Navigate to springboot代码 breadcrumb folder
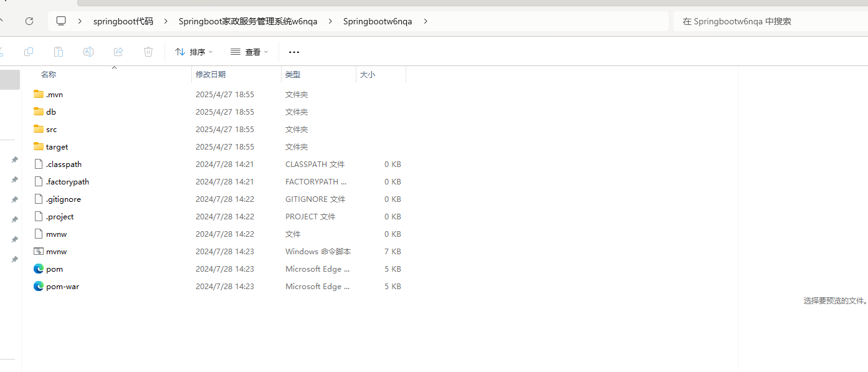 pos(123,21)
